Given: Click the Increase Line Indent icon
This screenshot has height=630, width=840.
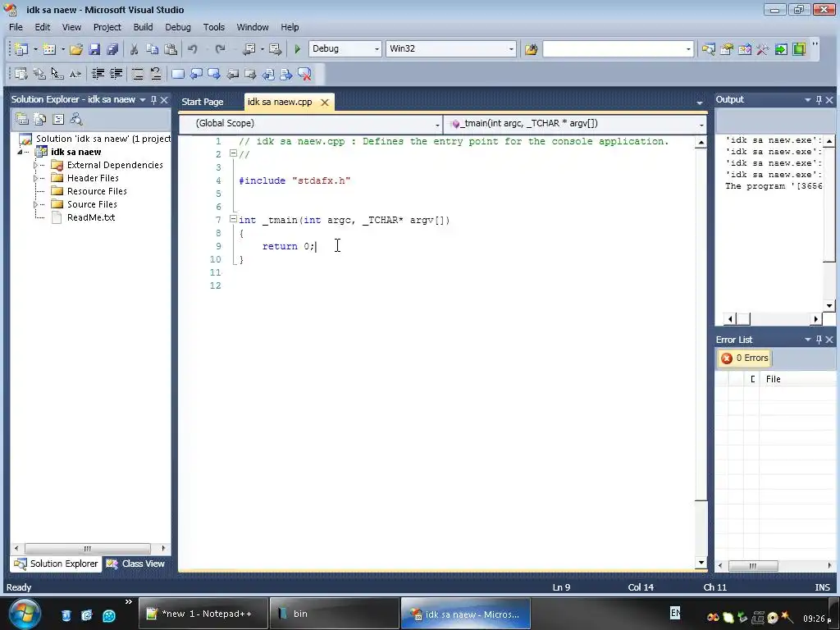Looking at the screenshot, I should [116, 74].
